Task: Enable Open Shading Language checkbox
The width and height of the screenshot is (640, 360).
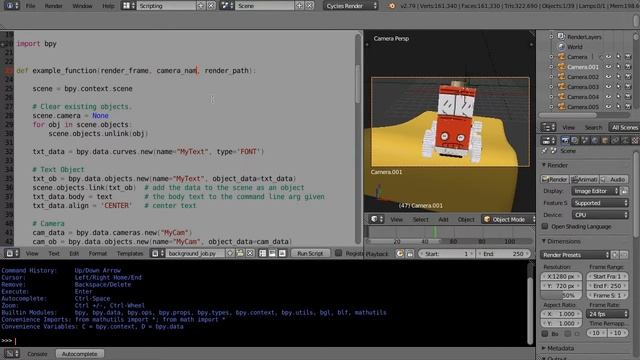Action: click(x=544, y=226)
